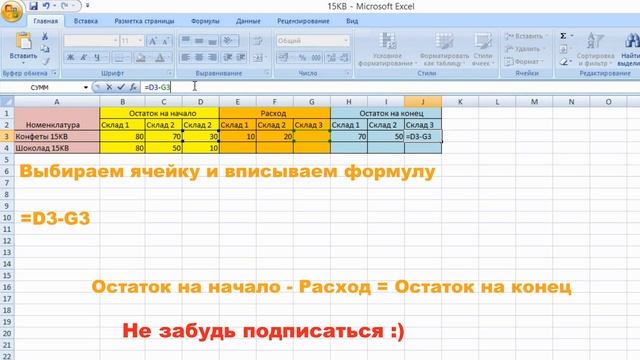Screen dimensions: 640x360
Task: Toggle wrap text button
Action: click(258, 41)
